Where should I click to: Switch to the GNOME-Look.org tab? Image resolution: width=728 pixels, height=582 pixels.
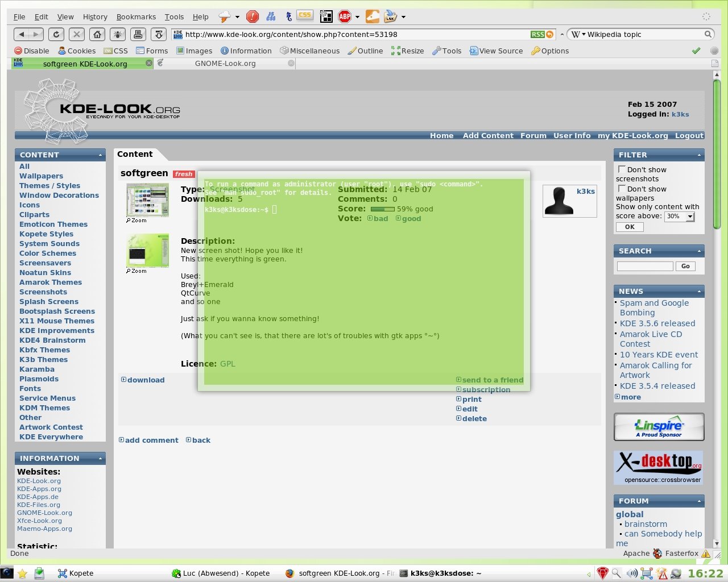[x=225, y=63]
